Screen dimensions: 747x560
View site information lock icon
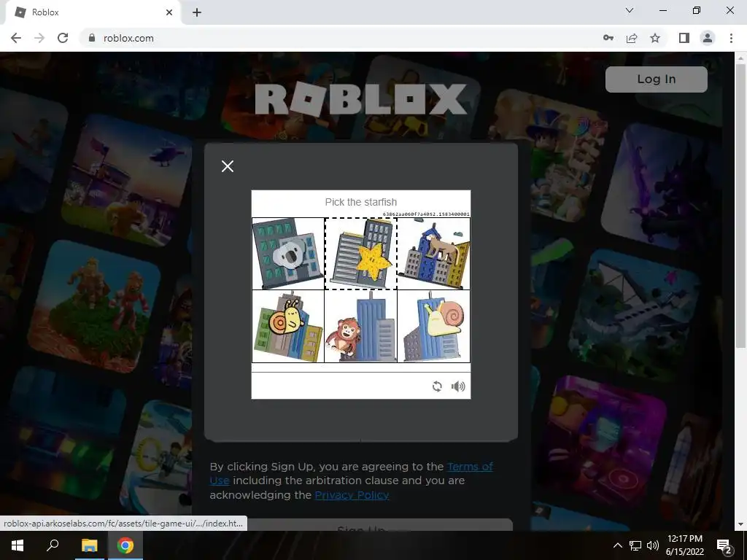point(92,38)
